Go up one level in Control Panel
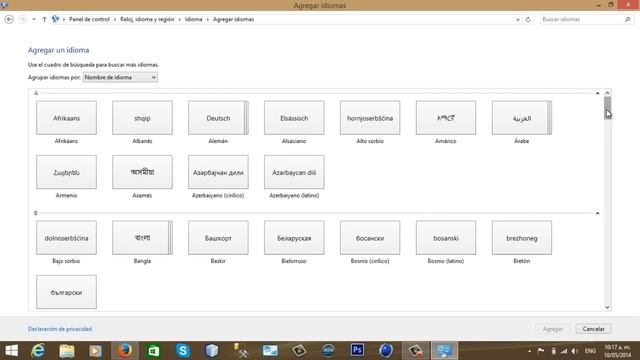Viewport: 640px width, 360px height. coord(44,19)
